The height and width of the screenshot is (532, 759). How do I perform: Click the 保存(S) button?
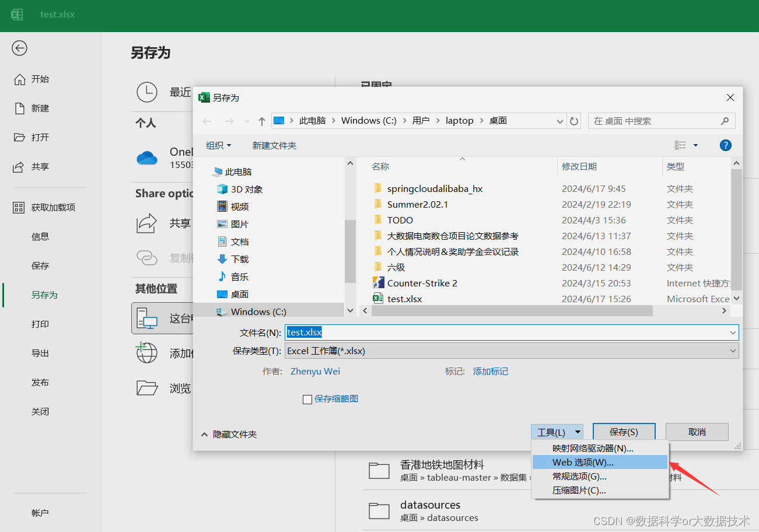click(x=624, y=431)
